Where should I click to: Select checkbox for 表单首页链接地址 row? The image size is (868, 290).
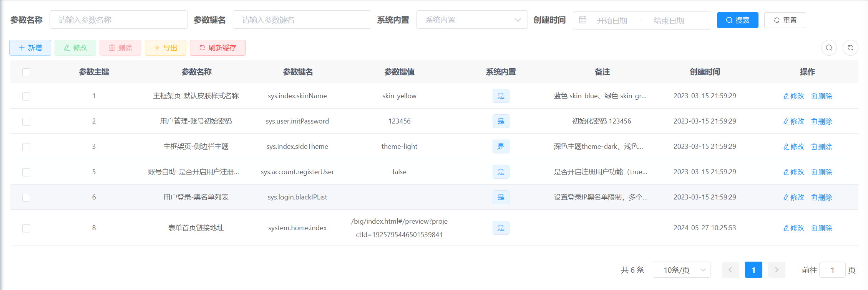point(26,228)
